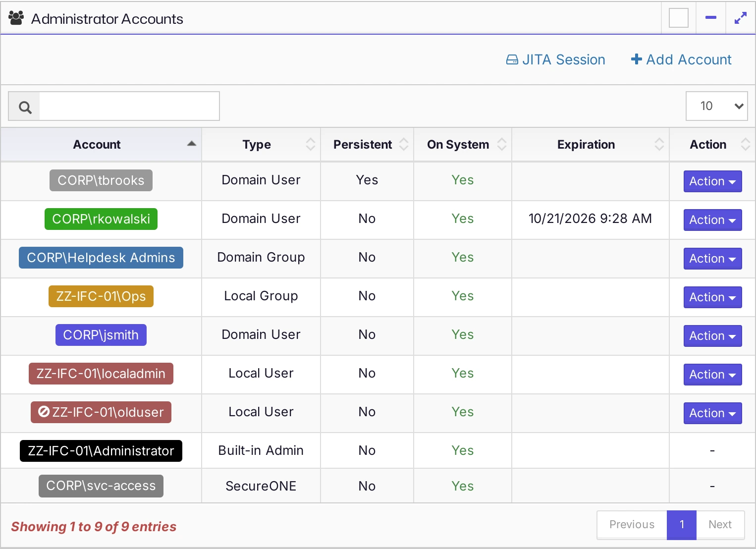Select page 1 in pagination
The width and height of the screenshot is (756, 549).
682,525
